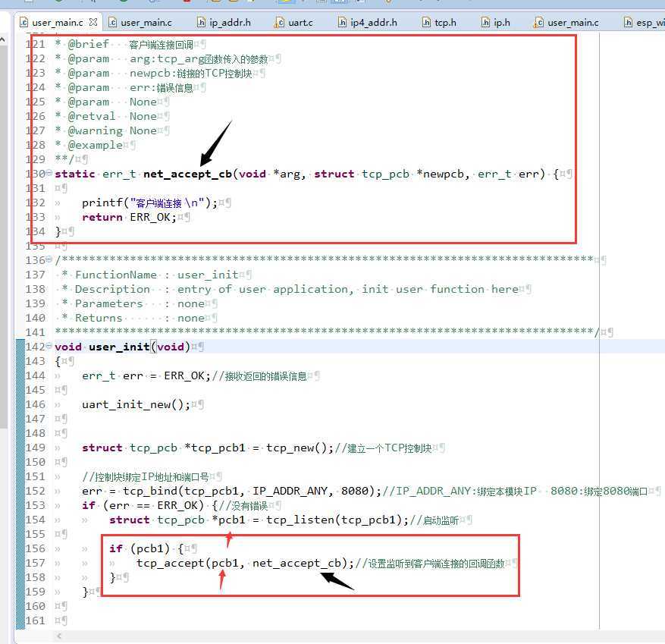Collapse the net_accept_cb function at line 130

[49, 173]
